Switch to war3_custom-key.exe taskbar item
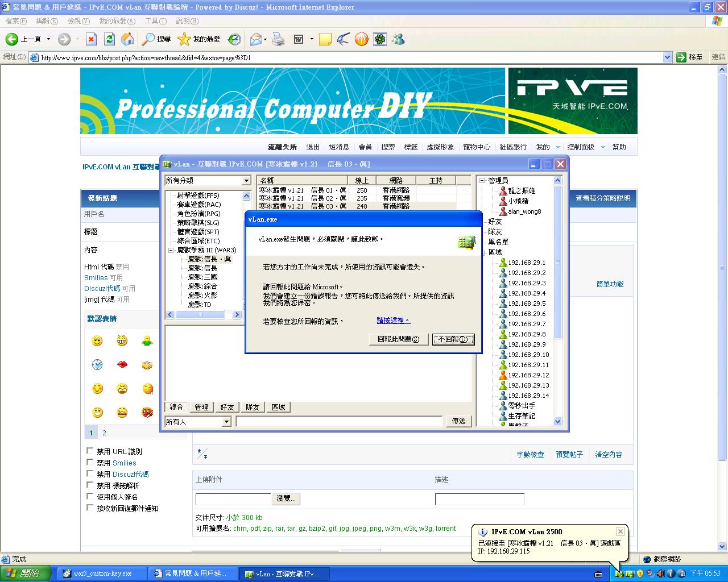The image size is (728, 582). point(101,573)
